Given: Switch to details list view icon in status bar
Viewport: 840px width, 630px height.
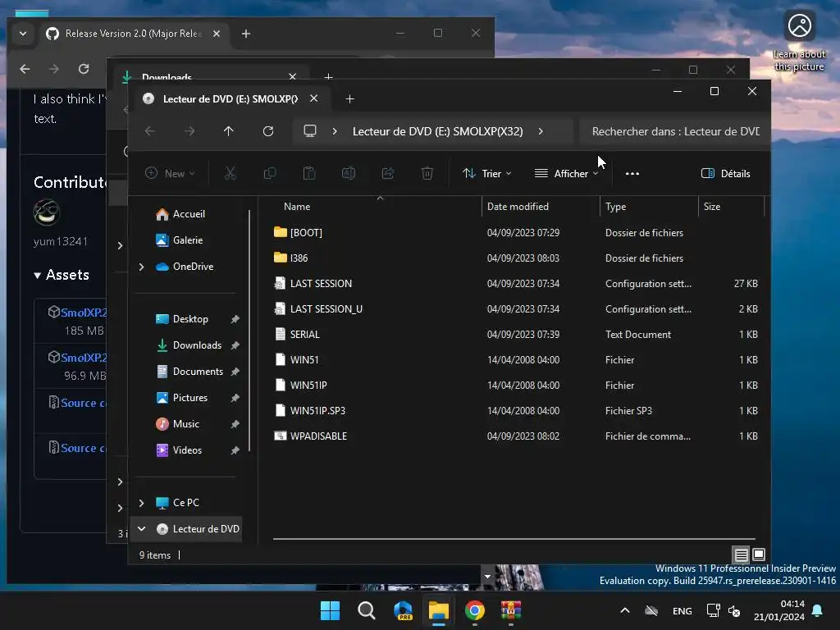Looking at the screenshot, I should pyautogui.click(x=741, y=555).
